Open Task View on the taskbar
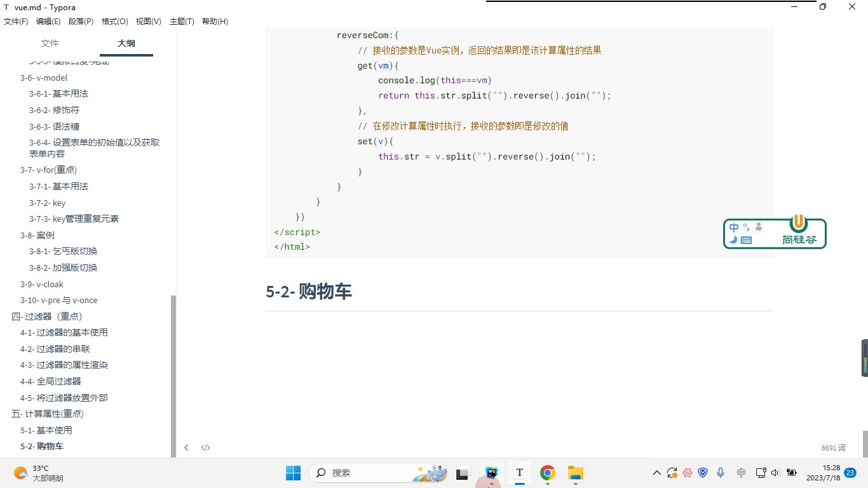 coord(463,473)
